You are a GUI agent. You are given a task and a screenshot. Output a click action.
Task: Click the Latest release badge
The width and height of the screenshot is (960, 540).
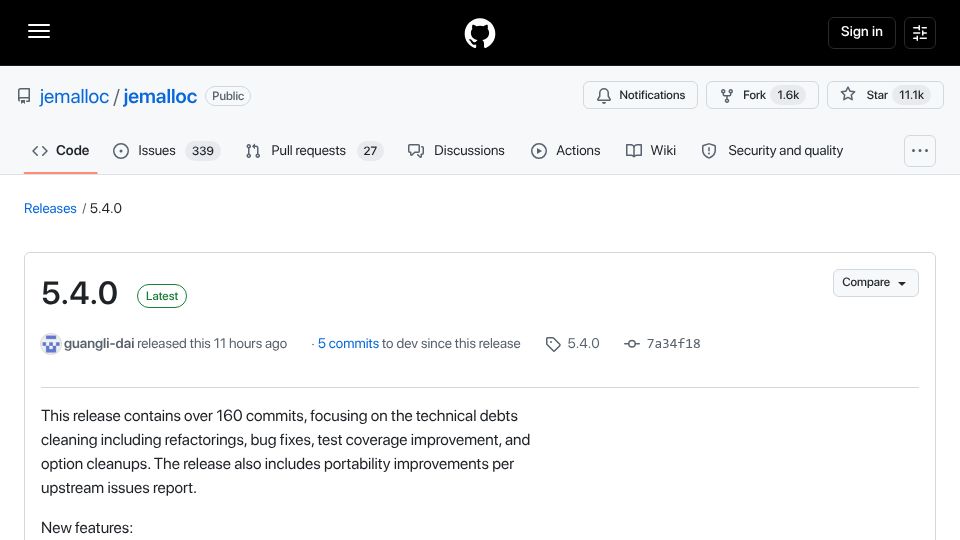pyautogui.click(x=162, y=296)
